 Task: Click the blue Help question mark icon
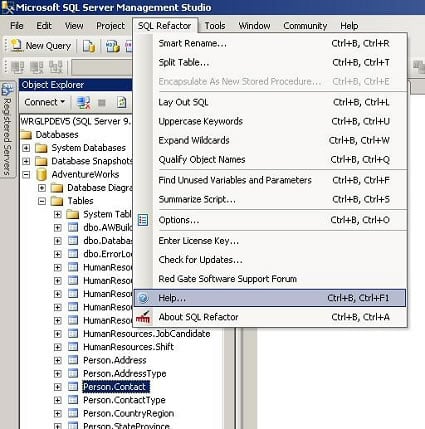tap(143, 298)
